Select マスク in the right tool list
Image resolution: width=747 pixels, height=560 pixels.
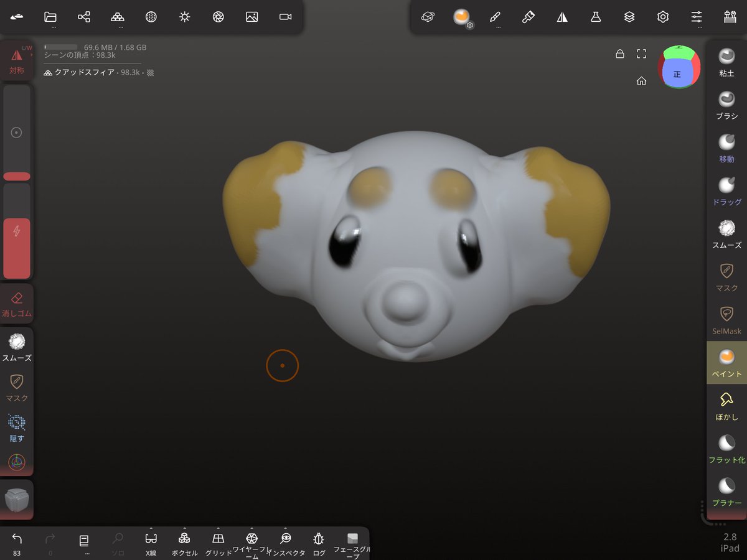coord(726,277)
